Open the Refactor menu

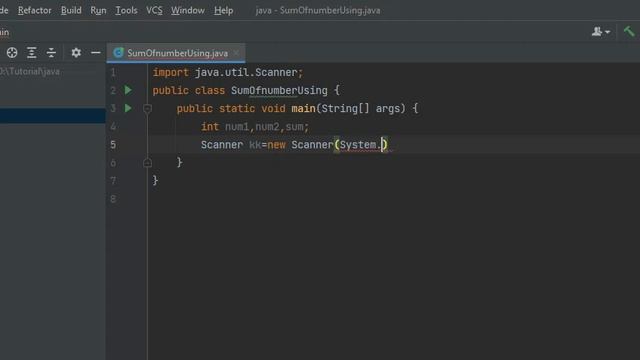35,10
